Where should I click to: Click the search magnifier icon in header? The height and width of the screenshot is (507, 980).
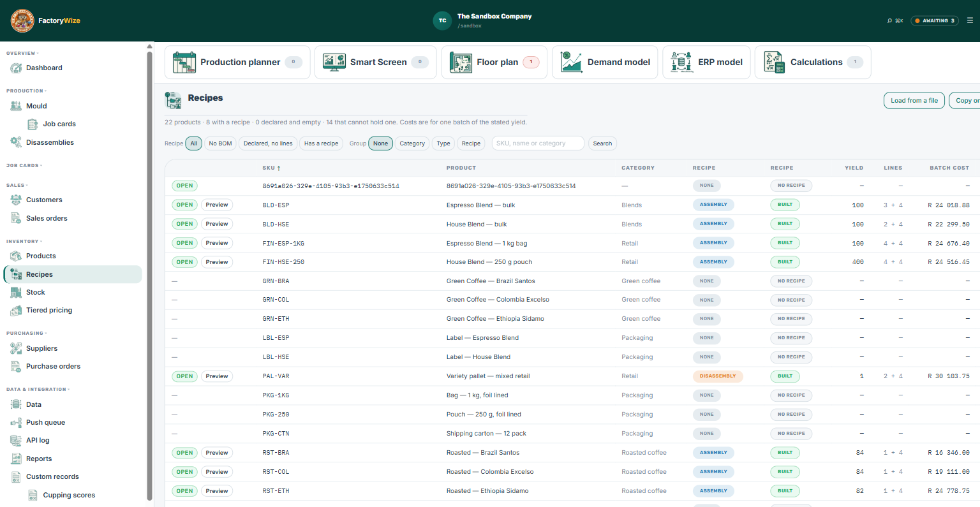(889, 21)
